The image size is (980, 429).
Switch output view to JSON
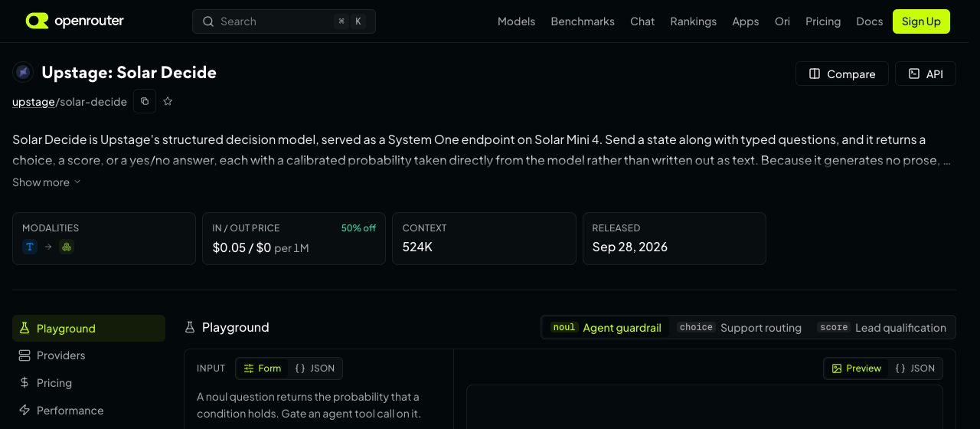915,368
